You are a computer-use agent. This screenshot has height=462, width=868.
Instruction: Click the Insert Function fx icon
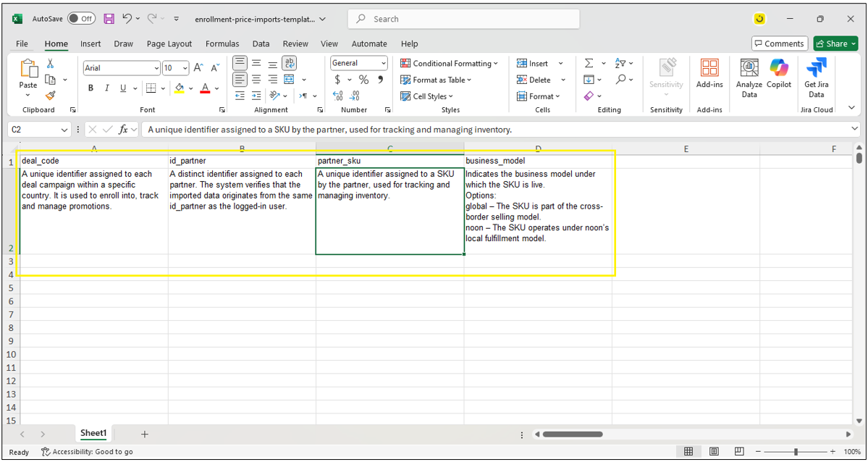click(124, 130)
